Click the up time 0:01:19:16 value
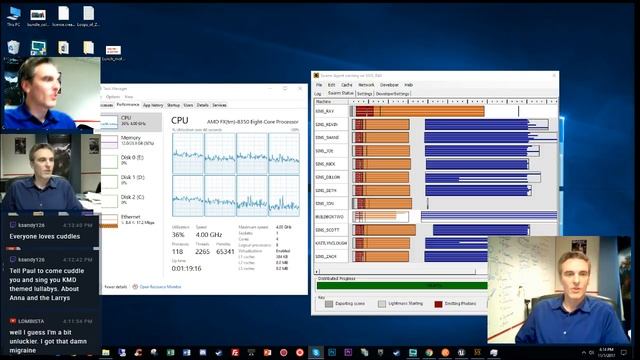Image resolution: width=640 pixels, height=360 pixels. click(x=187, y=269)
